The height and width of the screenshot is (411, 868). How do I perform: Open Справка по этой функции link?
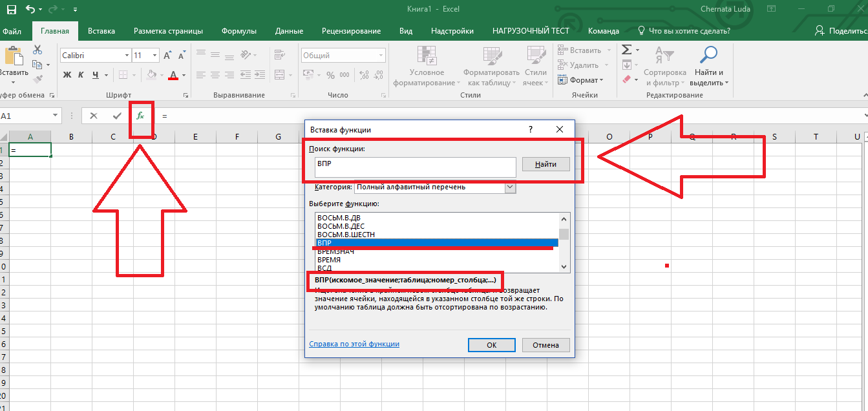click(354, 344)
